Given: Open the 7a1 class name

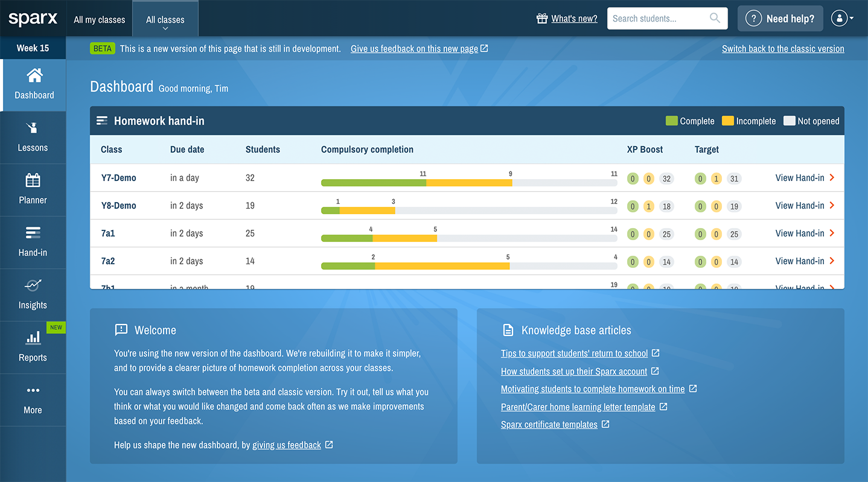Looking at the screenshot, I should pyautogui.click(x=107, y=233).
